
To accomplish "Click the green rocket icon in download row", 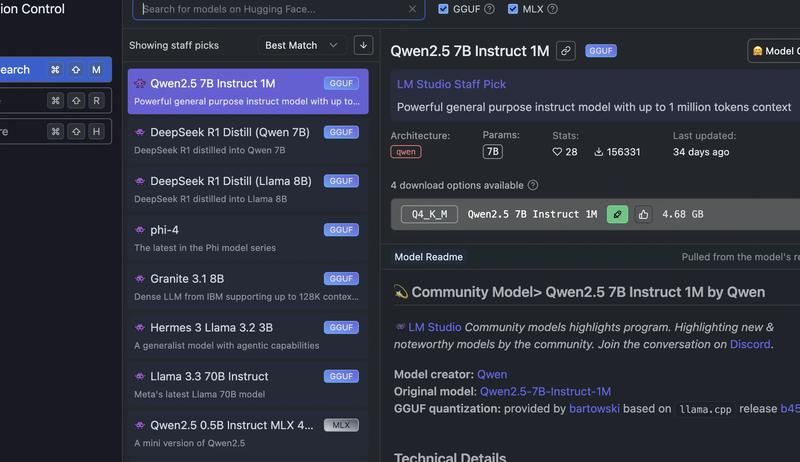I will pyautogui.click(x=617, y=214).
